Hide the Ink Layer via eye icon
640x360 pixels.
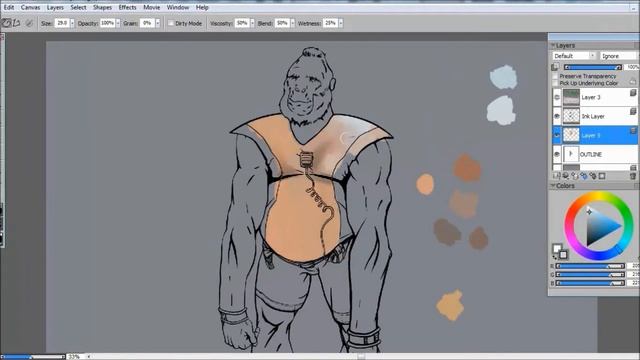[x=557, y=116]
